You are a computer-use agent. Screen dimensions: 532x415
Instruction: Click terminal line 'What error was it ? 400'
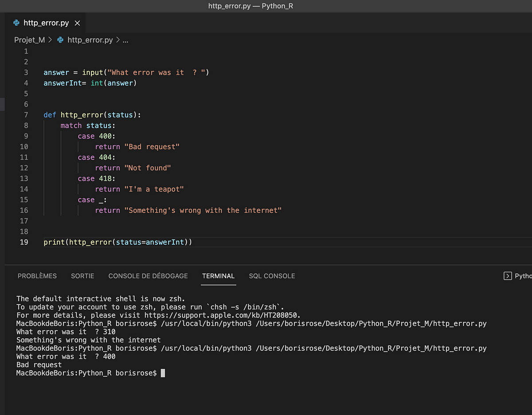point(66,356)
